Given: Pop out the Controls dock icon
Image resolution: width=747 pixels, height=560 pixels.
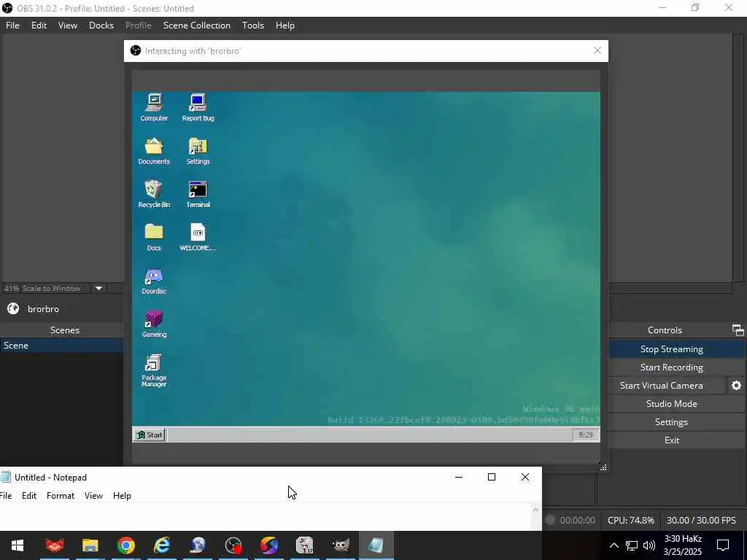Looking at the screenshot, I should click(738, 330).
